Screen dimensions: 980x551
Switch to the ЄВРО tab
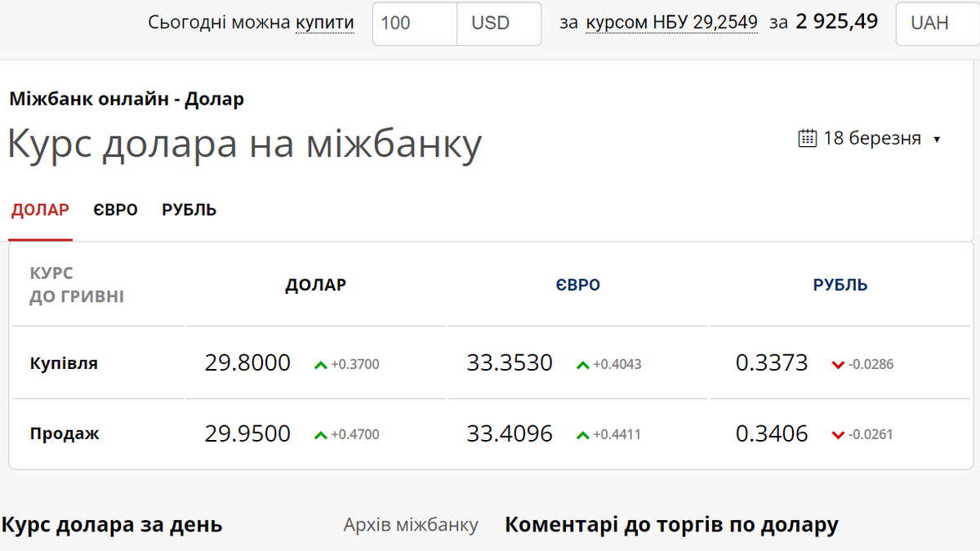[115, 210]
